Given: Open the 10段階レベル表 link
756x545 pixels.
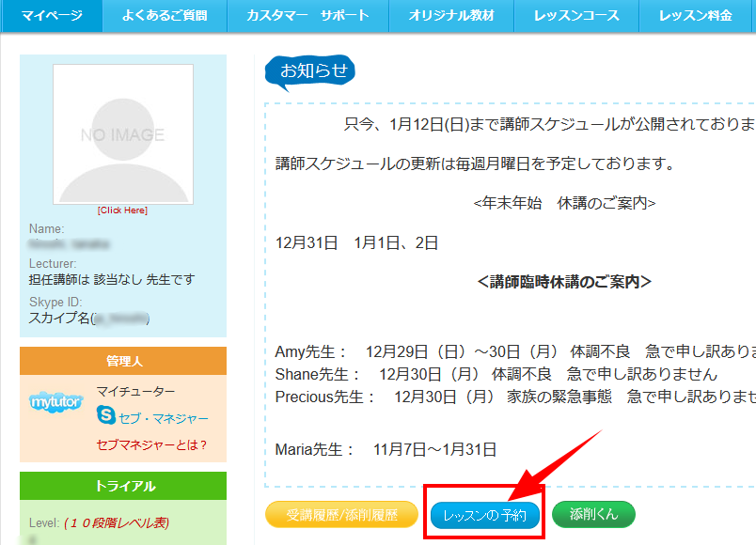Looking at the screenshot, I should pyautogui.click(x=117, y=522).
